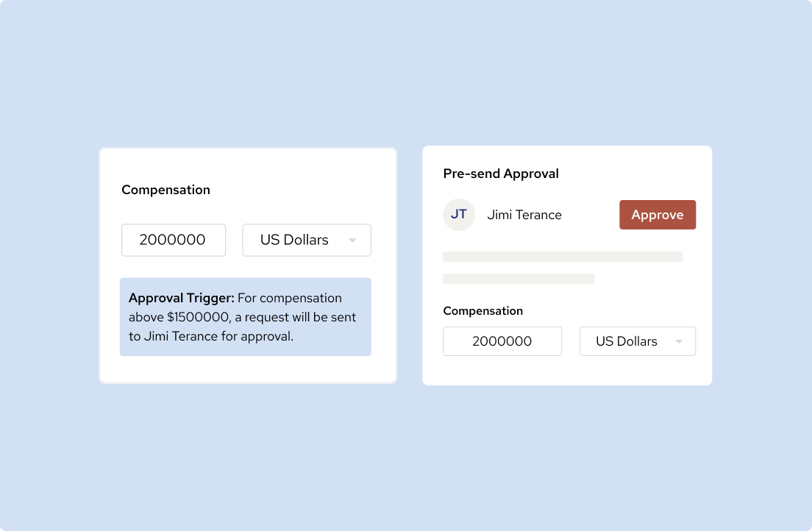Screen dimensions: 812x531
Task: Expand the US Dollars dropdown in Pre-send Approval
Action: point(637,341)
